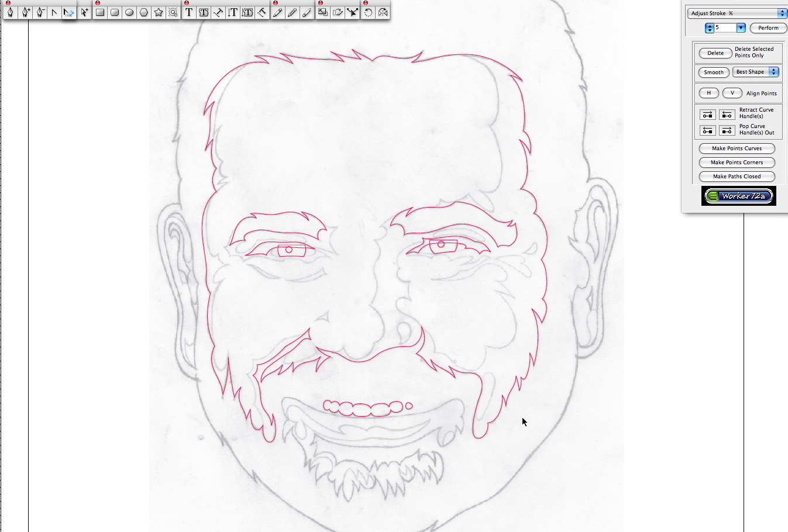This screenshot has width=788, height=532.
Task: Select the Reshape tool
Action: click(352, 12)
